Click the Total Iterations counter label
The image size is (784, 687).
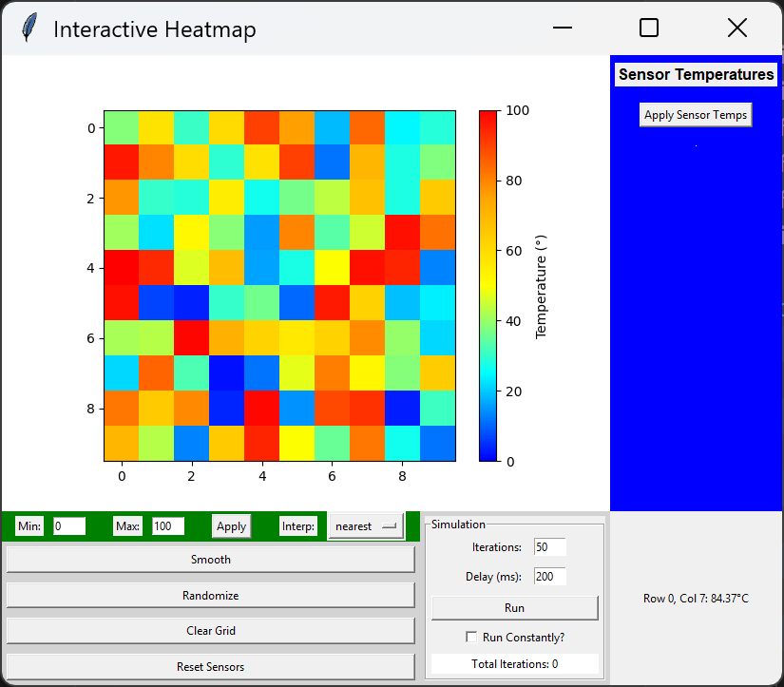514,662
